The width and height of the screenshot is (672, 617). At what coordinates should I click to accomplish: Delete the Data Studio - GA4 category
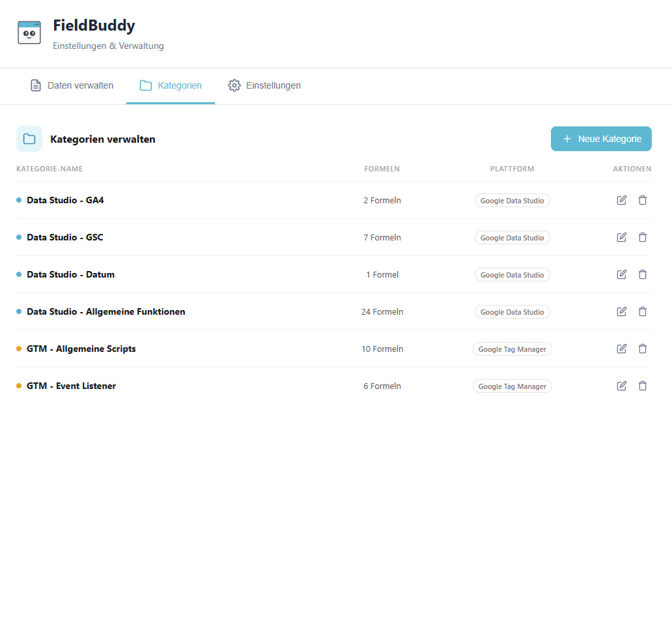click(x=643, y=200)
